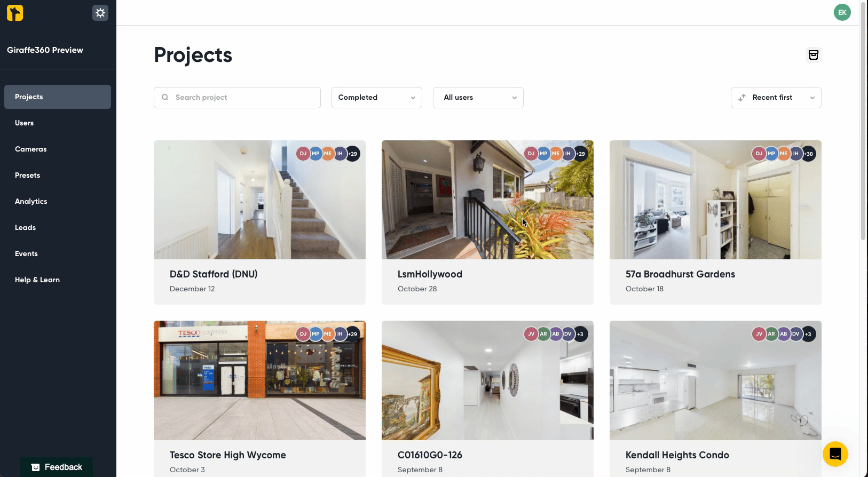The width and height of the screenshot is (868, 477).
Task: Click the +3 badge on C01610G0-126 card
Action: [581, 334]
